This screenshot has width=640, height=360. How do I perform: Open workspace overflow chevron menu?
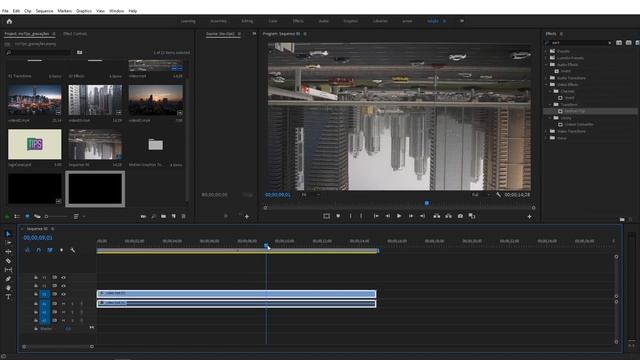click(x=462, y=21)
